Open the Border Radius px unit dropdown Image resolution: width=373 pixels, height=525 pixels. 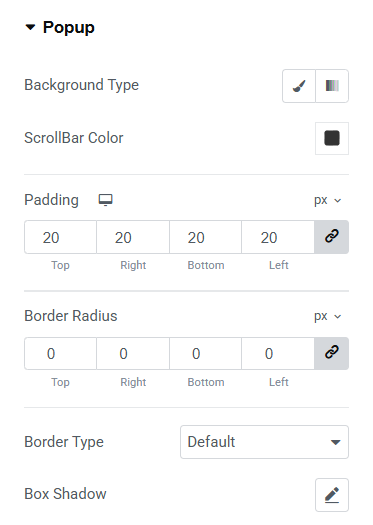(327, 316)
